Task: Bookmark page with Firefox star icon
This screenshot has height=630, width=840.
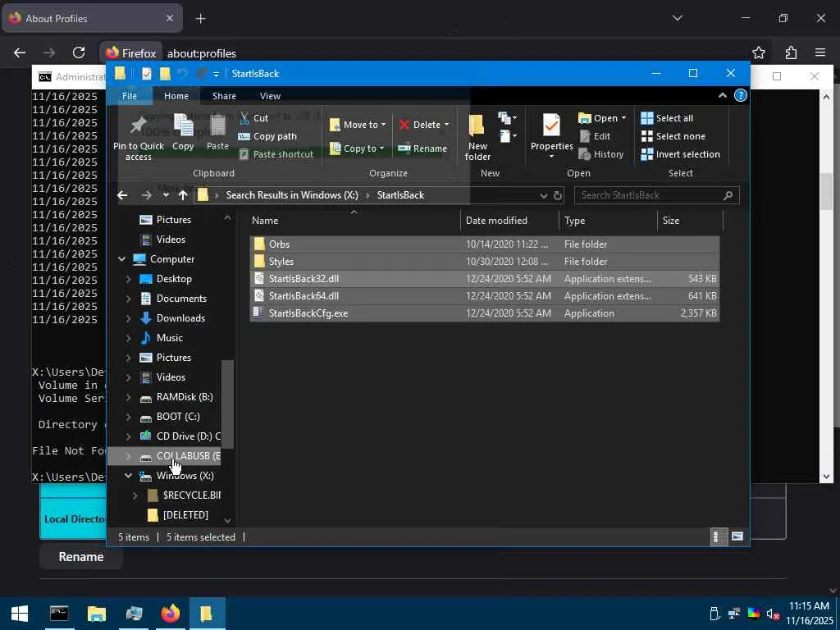Action: point(759,52)
